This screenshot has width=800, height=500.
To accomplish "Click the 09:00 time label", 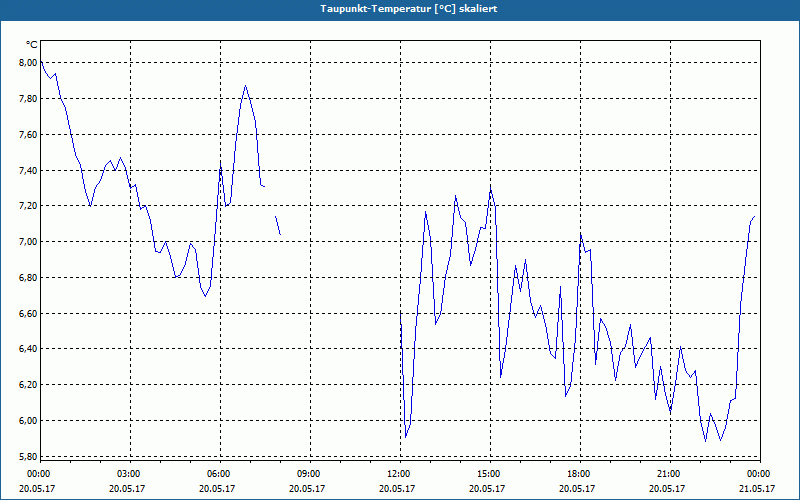I will 309,474.
